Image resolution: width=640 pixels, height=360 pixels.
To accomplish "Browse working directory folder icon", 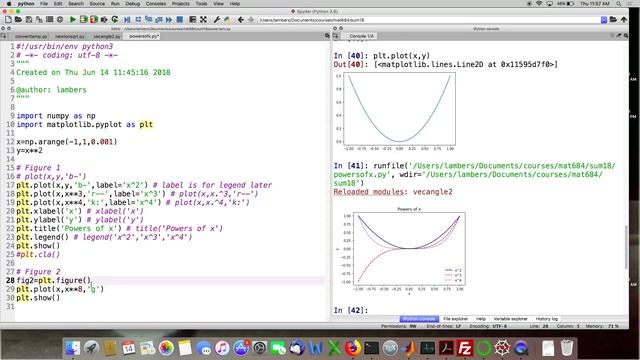I will point(613,20).
